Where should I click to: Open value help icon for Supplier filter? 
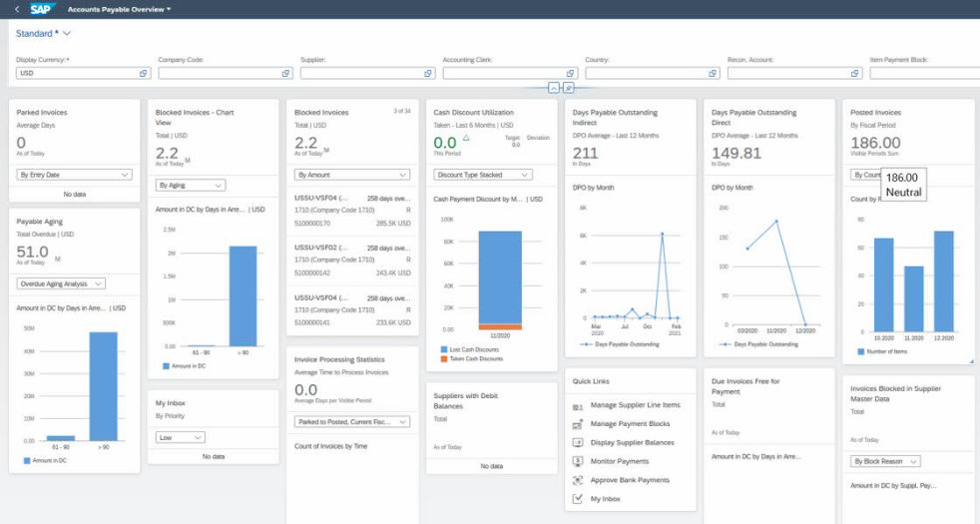point(428,73)
